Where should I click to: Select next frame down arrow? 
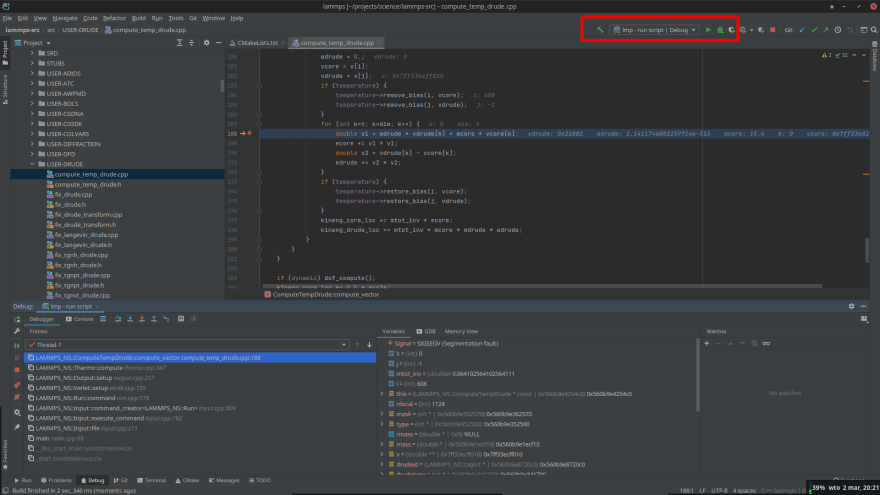click(369, 345)
